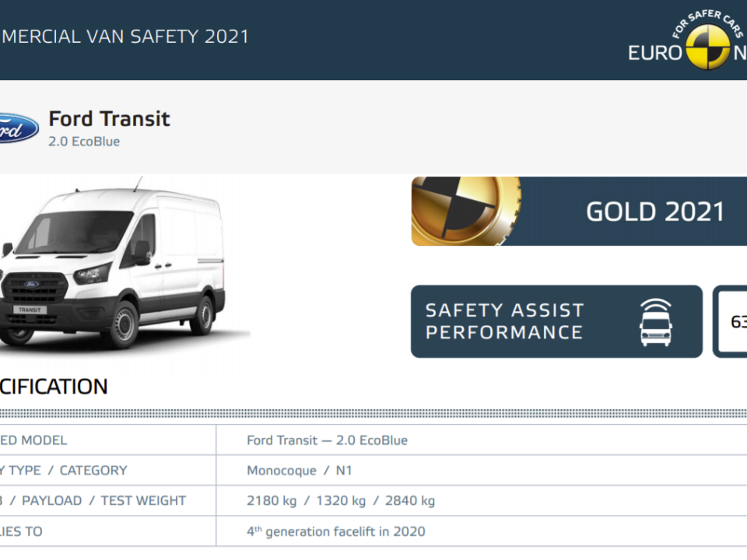Click the tested model value cell
Image resolution: width=747 pixels, height=560 pixels.
pyautogui.click(x=327, y=440)
